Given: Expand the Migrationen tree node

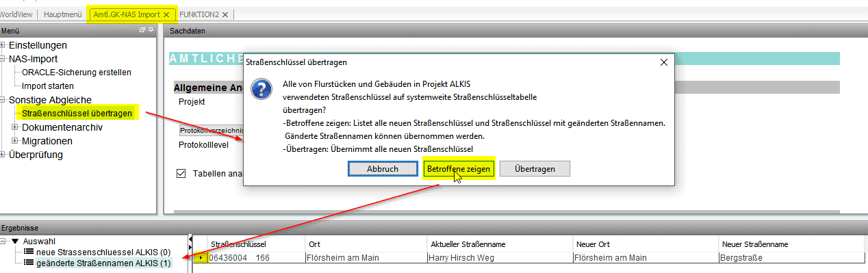Looking at the screenshot, I should tap(15, 141).
